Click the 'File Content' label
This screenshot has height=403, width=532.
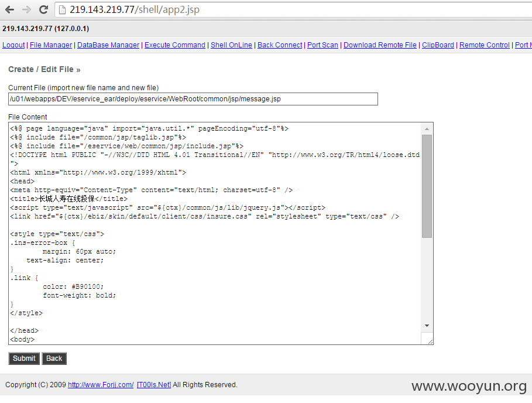[28, 117]
